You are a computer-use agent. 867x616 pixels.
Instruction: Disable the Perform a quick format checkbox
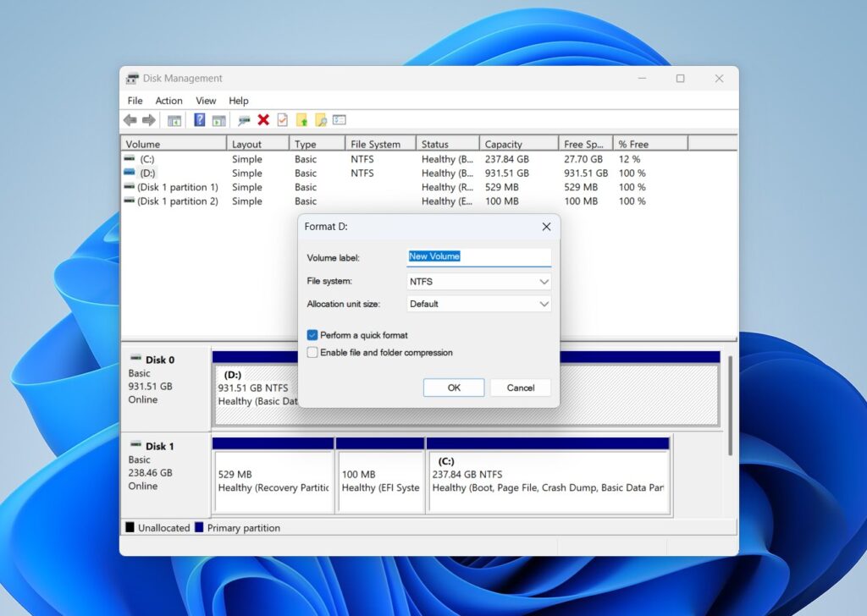(313, 335)
